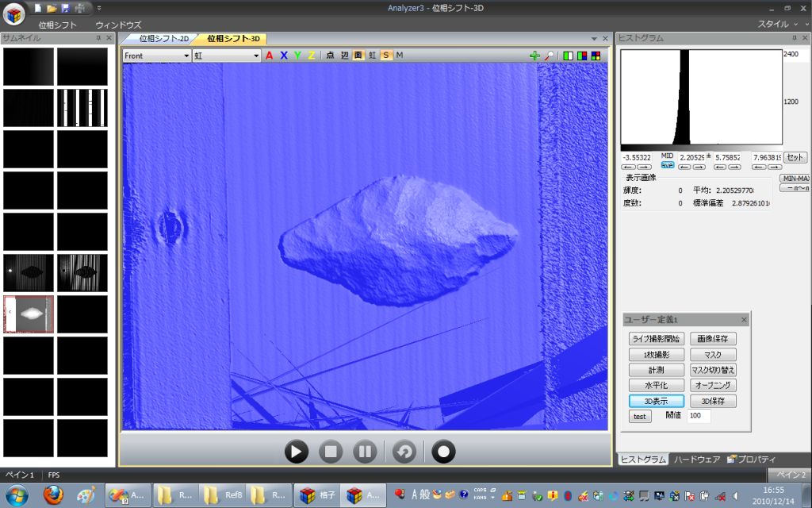
Task: Click the Stop playback button
Action: (331, 452)
